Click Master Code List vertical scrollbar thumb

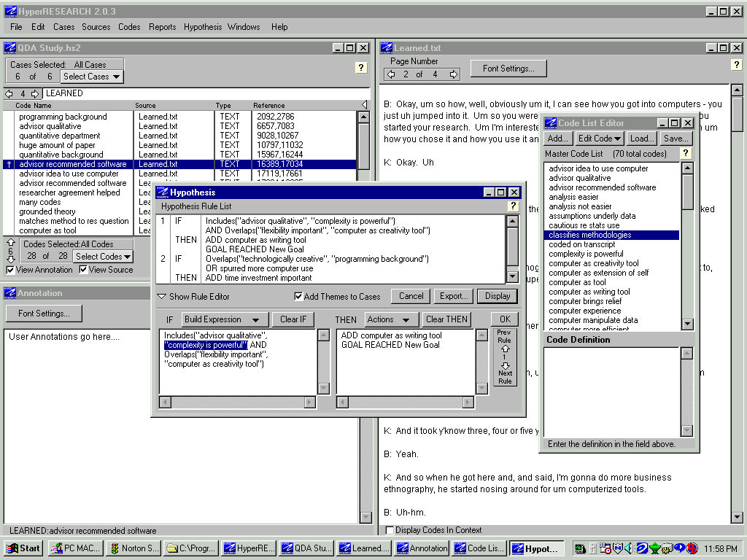687,192
